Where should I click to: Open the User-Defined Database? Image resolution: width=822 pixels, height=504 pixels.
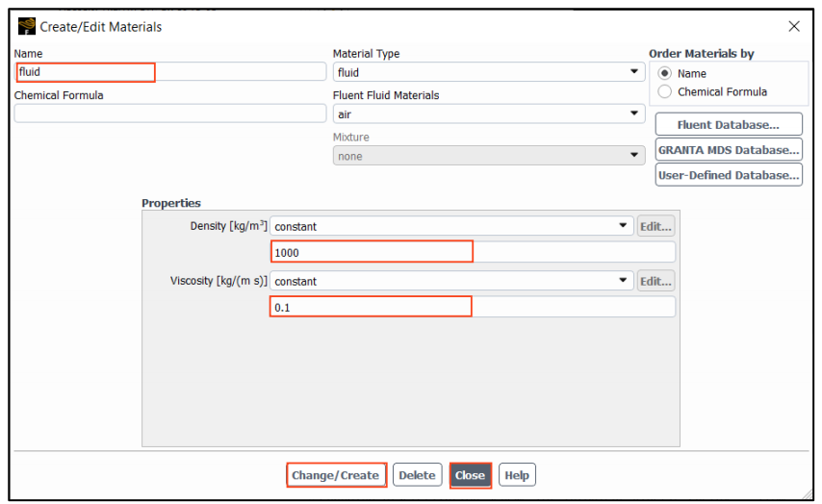[x=729, y=175]
